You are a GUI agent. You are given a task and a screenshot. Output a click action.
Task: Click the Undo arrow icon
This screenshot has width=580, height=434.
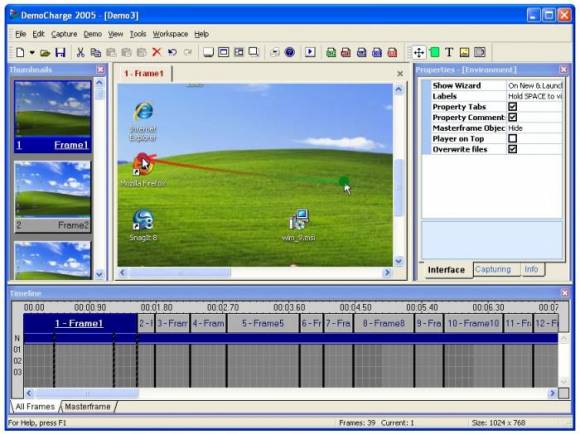coord(172,52)
